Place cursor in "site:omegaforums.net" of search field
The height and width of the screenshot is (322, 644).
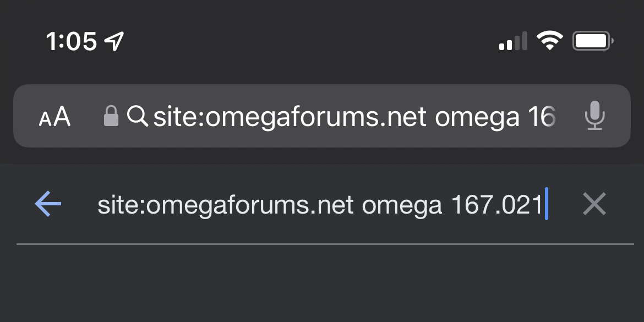click(x=225, y=205)
